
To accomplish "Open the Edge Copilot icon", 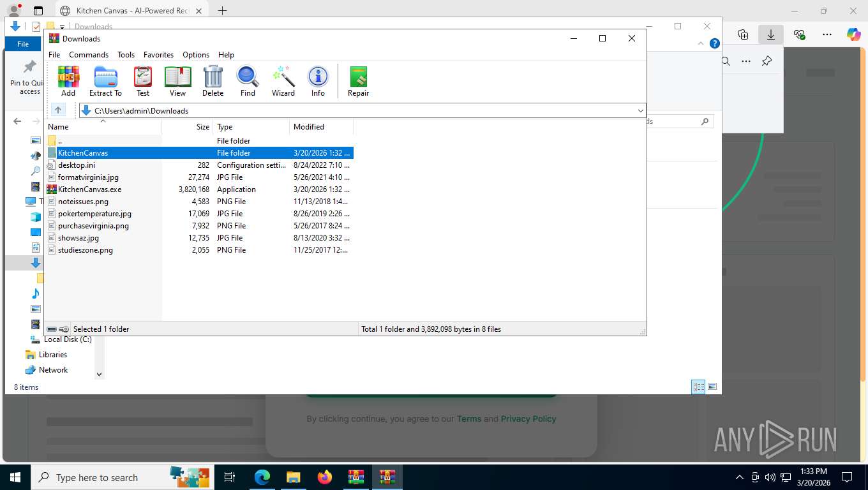I will coord(854,34).
